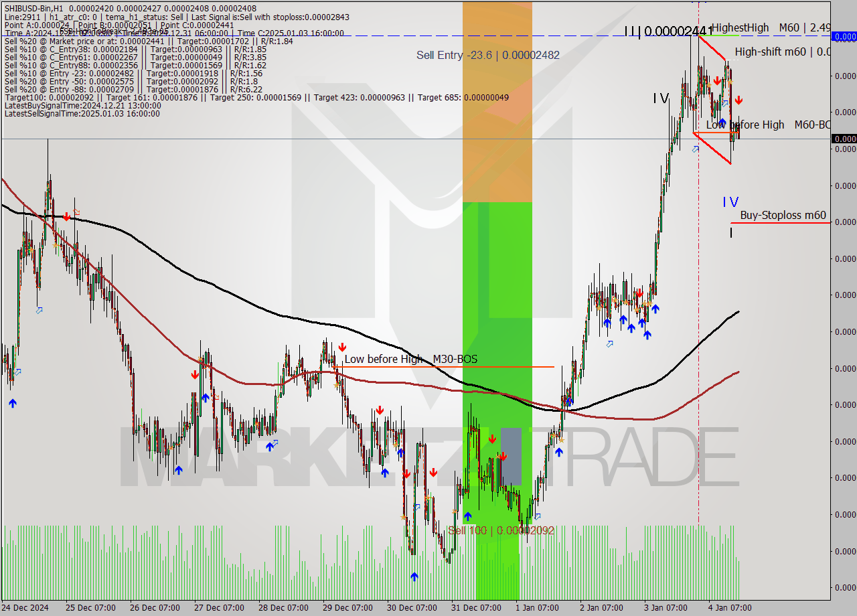Click the 'Sell %10 @ C_Entry61' row
This screenshot has width=857, height=616.
coord(135,57)
